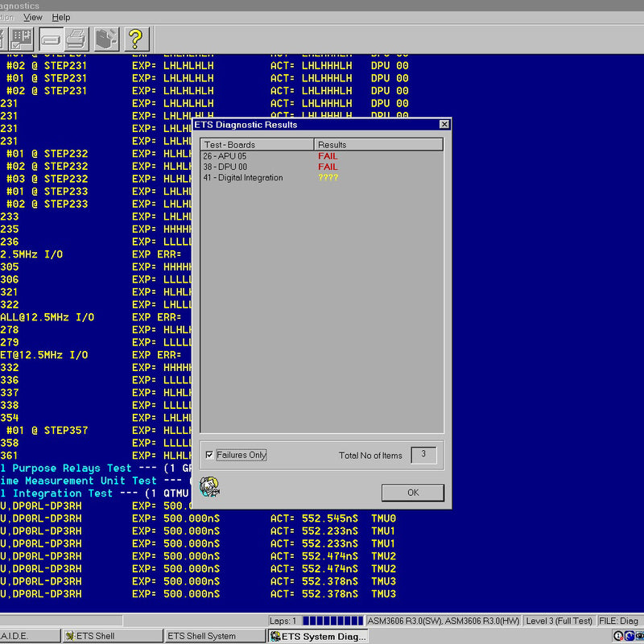Open the View menu
Viewport: 644px width, 644px height.
pyautogui.click(x=33, y=17)
